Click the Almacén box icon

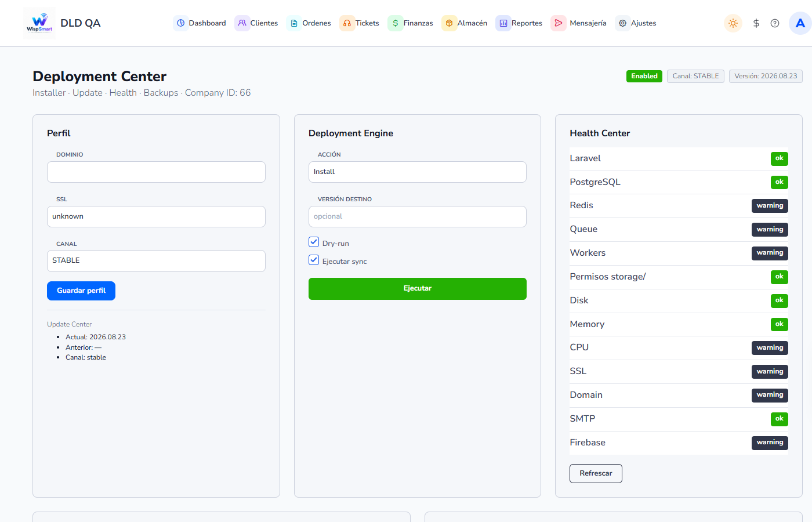click(x=449, y=23)
